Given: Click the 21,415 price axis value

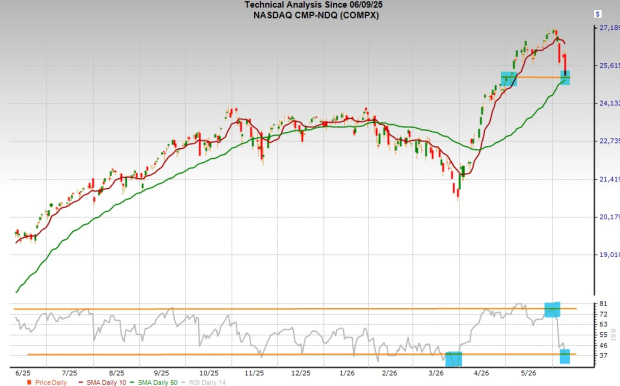Looking at the screenshot, I should pyautogui.click(x=609, y=179).
